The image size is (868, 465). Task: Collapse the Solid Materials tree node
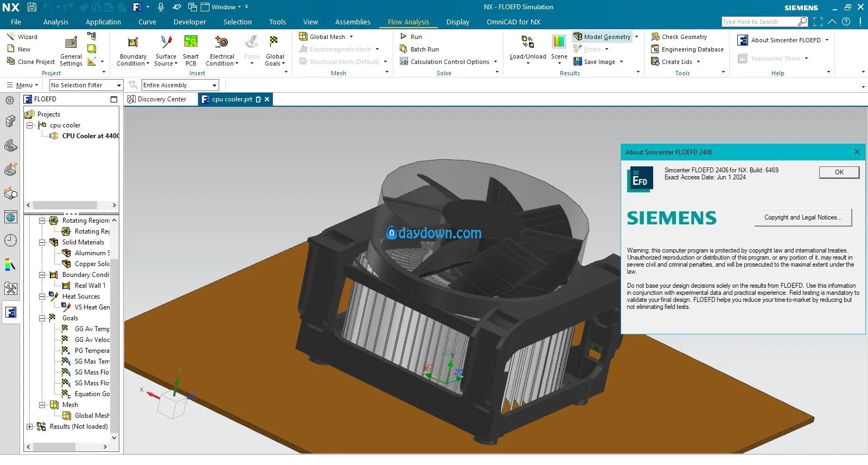[x=42, y=242]
